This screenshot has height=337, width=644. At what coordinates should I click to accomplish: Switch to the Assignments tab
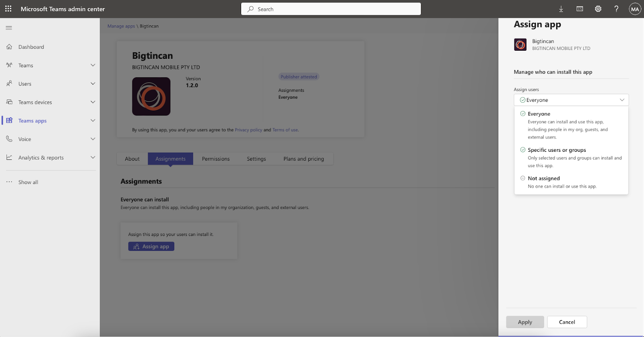pos(171,159)
